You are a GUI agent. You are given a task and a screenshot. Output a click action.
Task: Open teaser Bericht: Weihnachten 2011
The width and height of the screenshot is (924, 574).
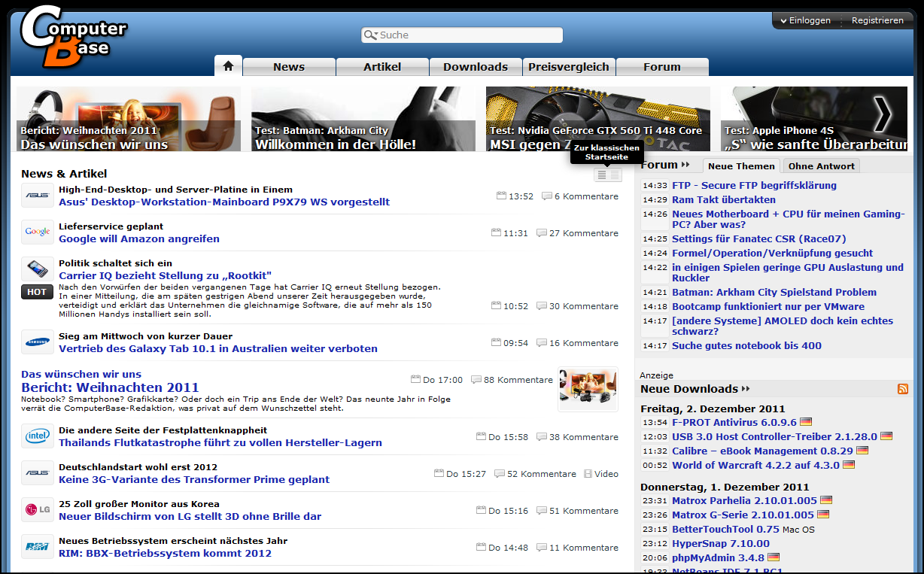129,119
